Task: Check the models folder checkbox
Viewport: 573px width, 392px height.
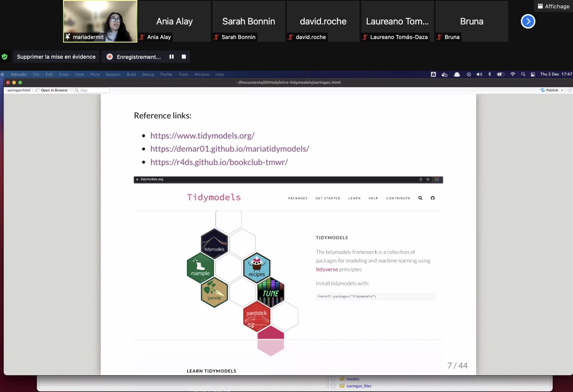Action: [333, 379]
